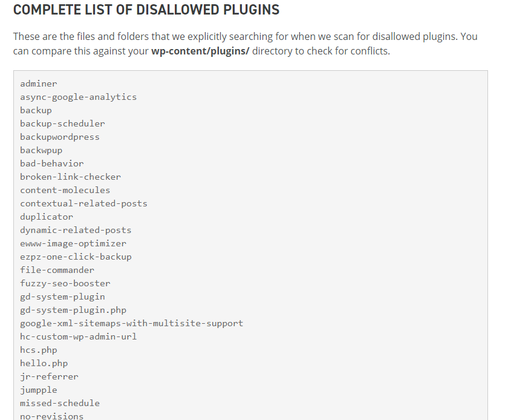This screenshot has width=508, height=420.
Task: Click the 'adminer' entry in list
Action: click(39, 84)
